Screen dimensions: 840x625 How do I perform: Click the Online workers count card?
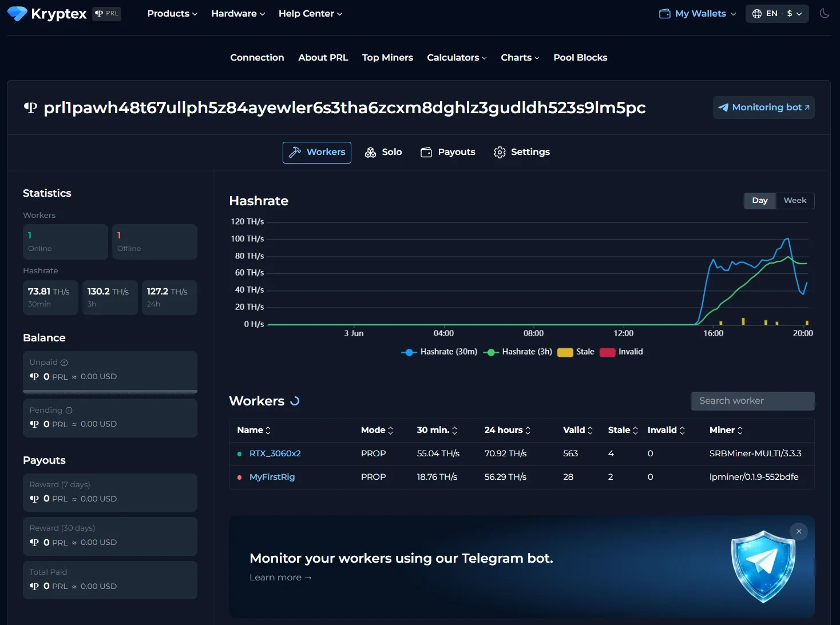click(x=65, y=242)
